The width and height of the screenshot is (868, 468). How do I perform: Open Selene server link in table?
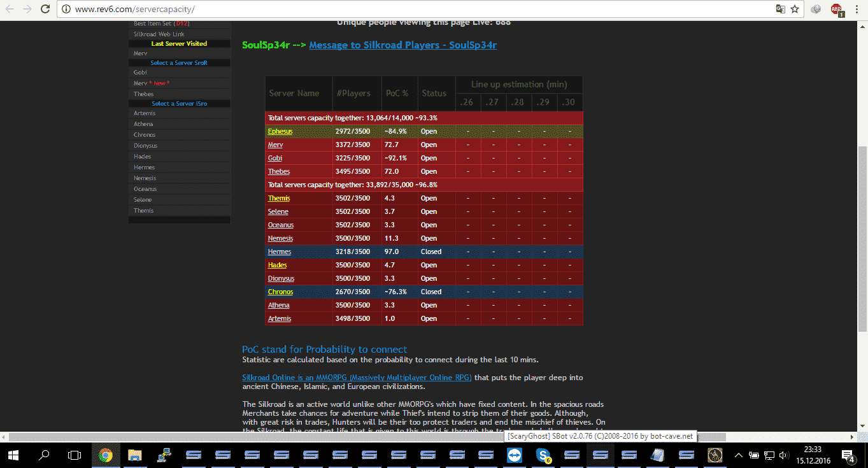click(x=278, y=211)
